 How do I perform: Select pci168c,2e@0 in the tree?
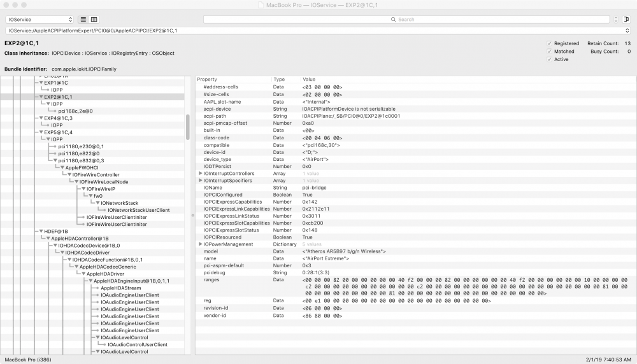(75, 111)
